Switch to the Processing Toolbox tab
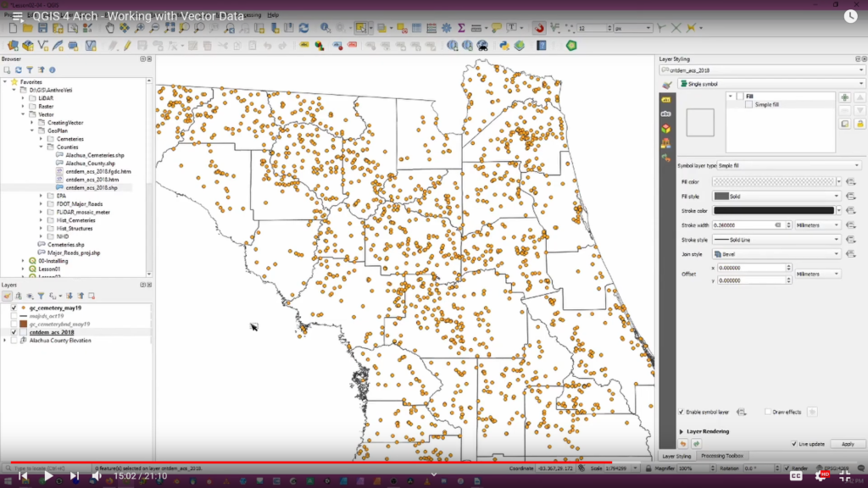 coord(722,456)
